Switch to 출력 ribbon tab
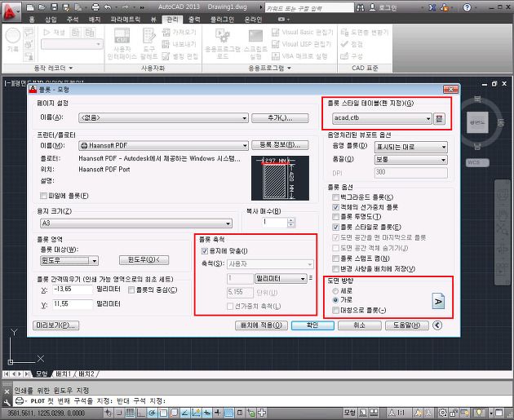Viewport: 514px width, 420px height. [194, 20]
